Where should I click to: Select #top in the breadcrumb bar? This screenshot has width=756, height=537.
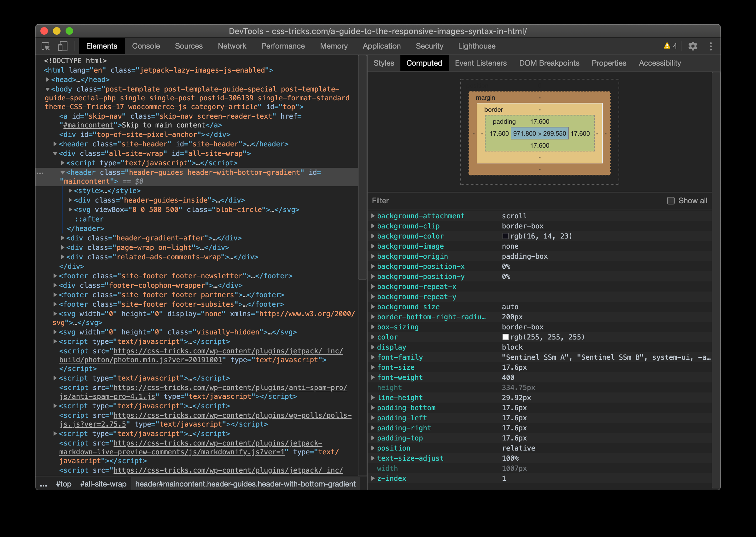pyautogui.click(x=64, y=484)
